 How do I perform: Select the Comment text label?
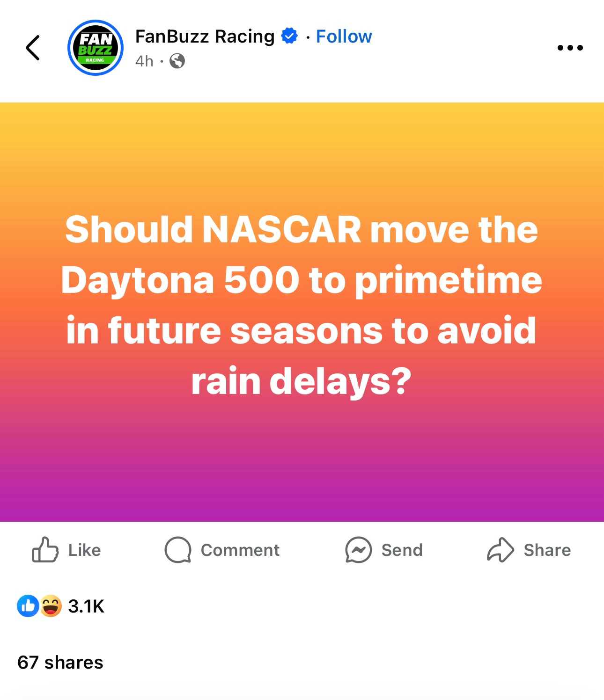tap(240, 550)
